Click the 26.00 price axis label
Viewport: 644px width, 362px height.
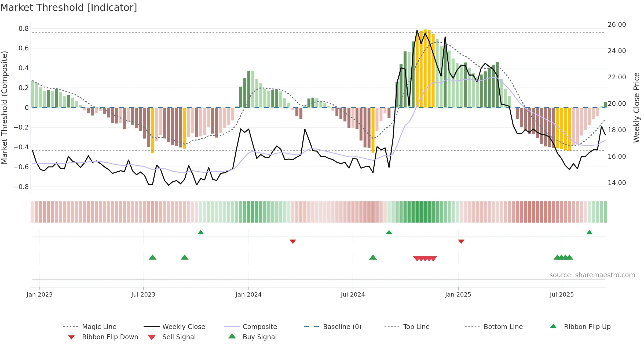click(617, 25)
